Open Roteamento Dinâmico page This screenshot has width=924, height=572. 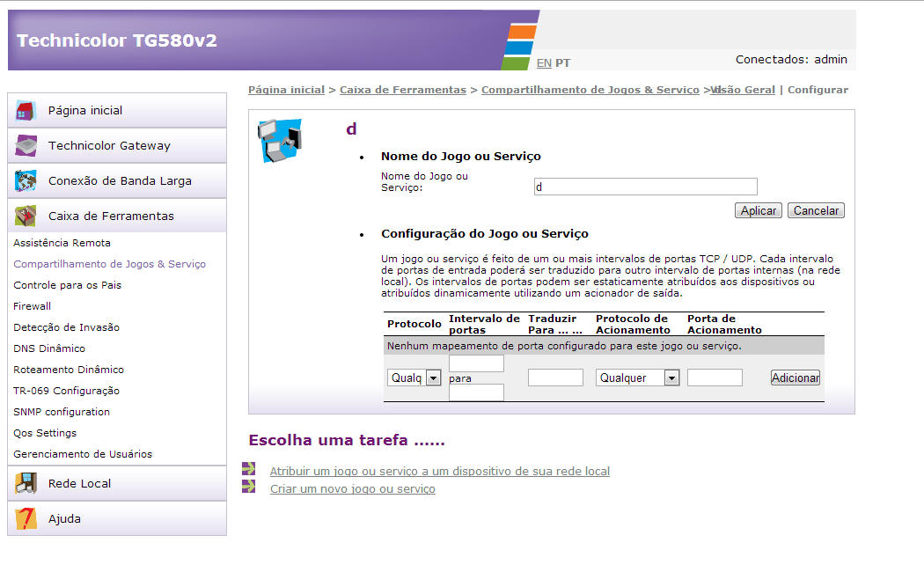69,370
